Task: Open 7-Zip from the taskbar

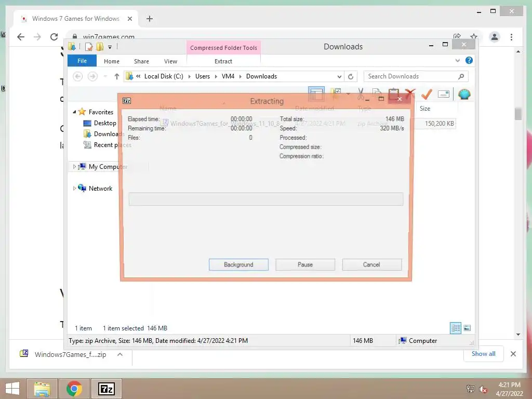Action: click(x=106, y=389)
